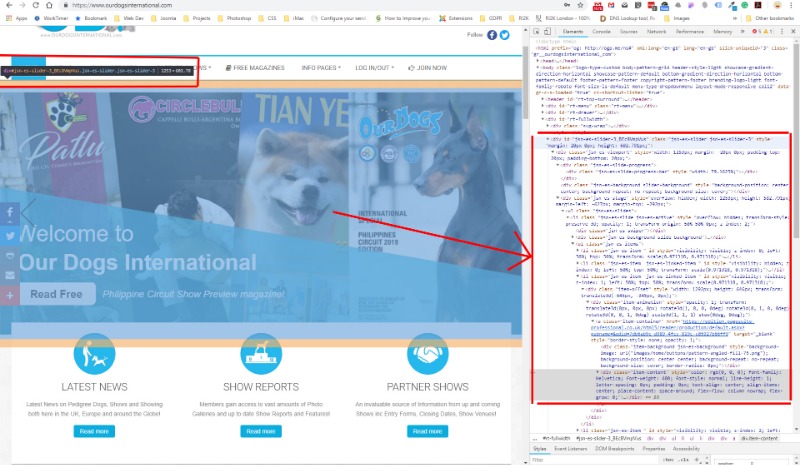Toggle the .cls class editor option

(684, 459)
